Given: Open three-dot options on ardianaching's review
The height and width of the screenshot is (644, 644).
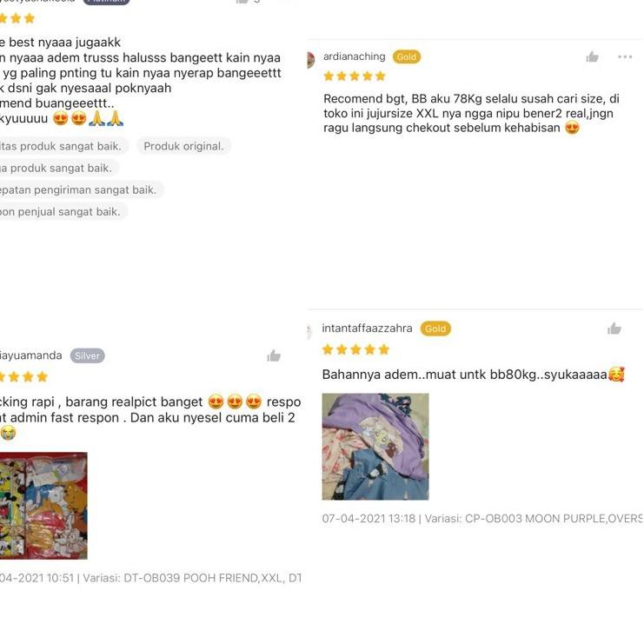Looking at the screenshot, I should [x=625, y=56].
